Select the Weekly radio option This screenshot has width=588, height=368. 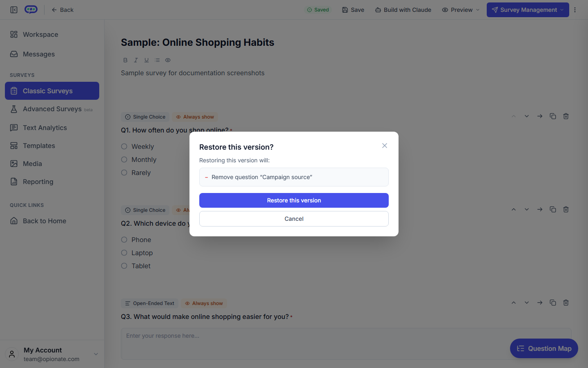124,146
